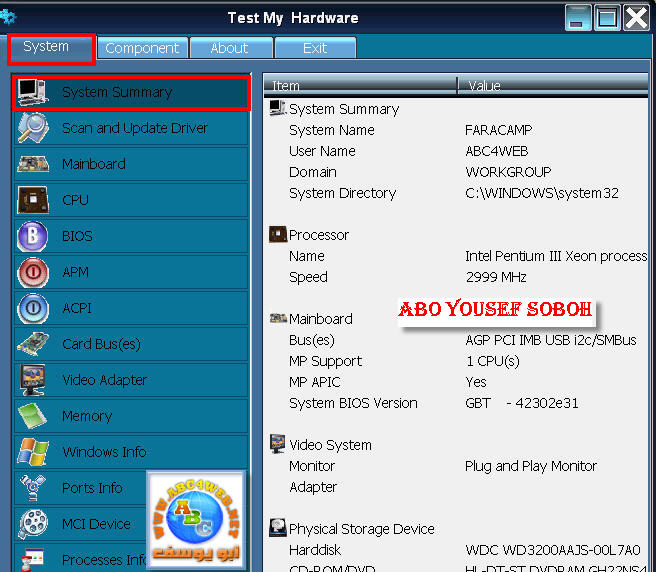Viewport: 656px width, 572px height.
Task: Open the Component tab
Action: 142,48
